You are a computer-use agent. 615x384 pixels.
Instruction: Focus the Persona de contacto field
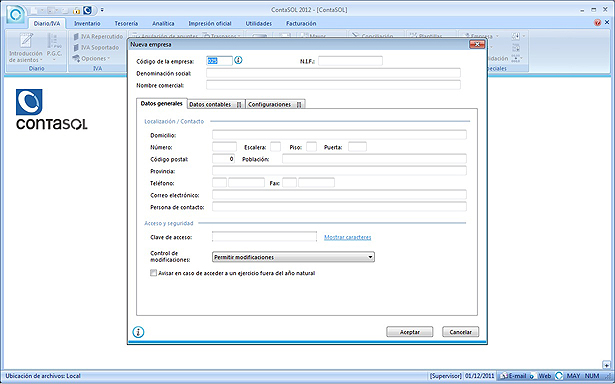tap(339, 207)
